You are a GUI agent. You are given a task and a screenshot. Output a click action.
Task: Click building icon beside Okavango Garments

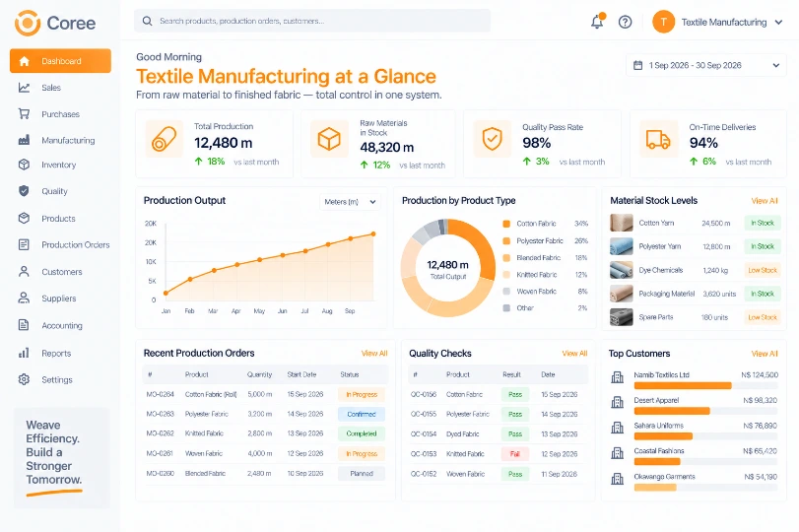pos(617,479)
